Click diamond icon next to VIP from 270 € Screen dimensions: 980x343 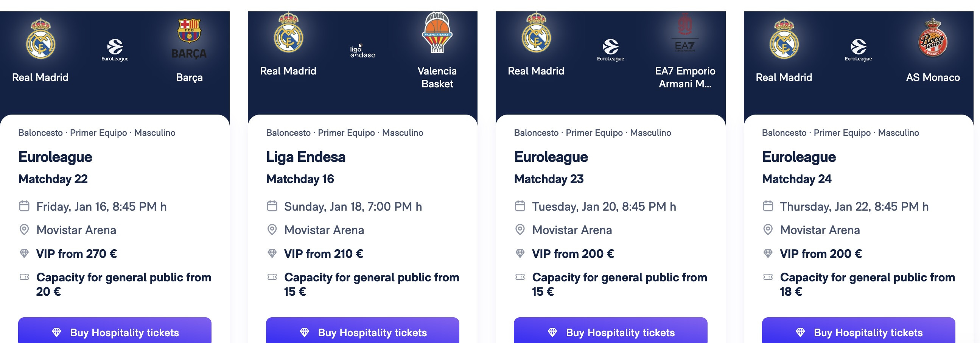click(x=24, y=253)
